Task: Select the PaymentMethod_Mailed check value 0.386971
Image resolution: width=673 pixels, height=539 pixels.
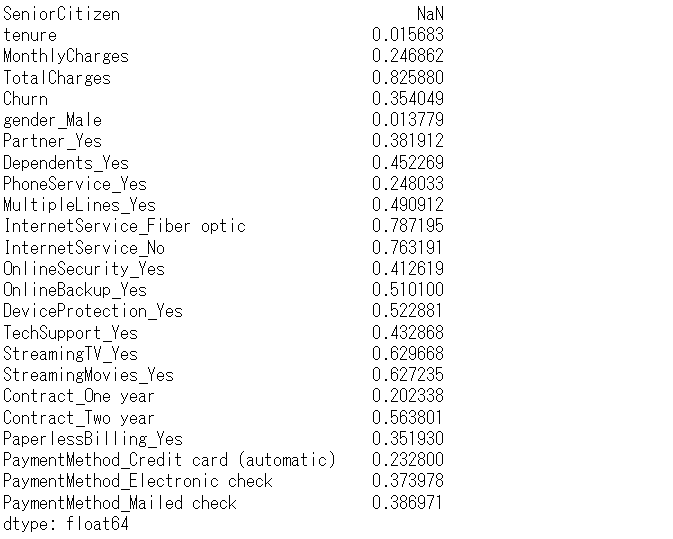Action: pyautogui.click(x=408, y=503)
